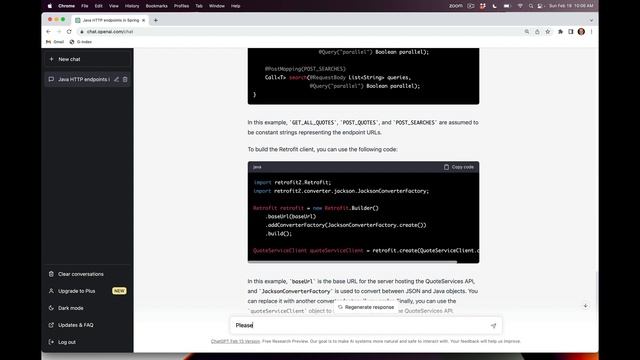
Task: Click the NEW badge next to Upgrade
Action: click(x=119, y=291)
